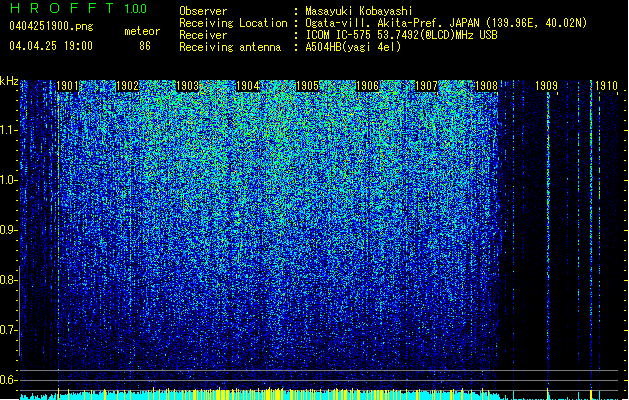Image resolution: width=629 pixels, height=400 pixels.
Task: Click the 1910 time marker label
Action: click(x=606, y=86)
